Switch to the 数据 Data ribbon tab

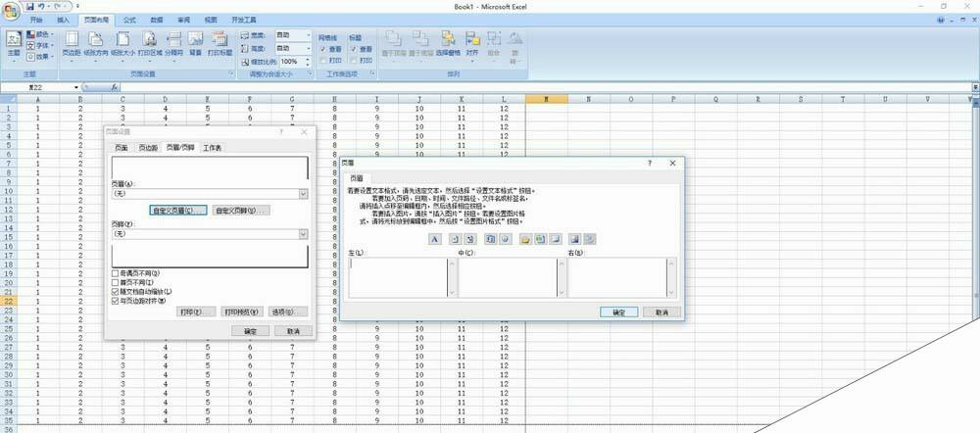point(157,20)
